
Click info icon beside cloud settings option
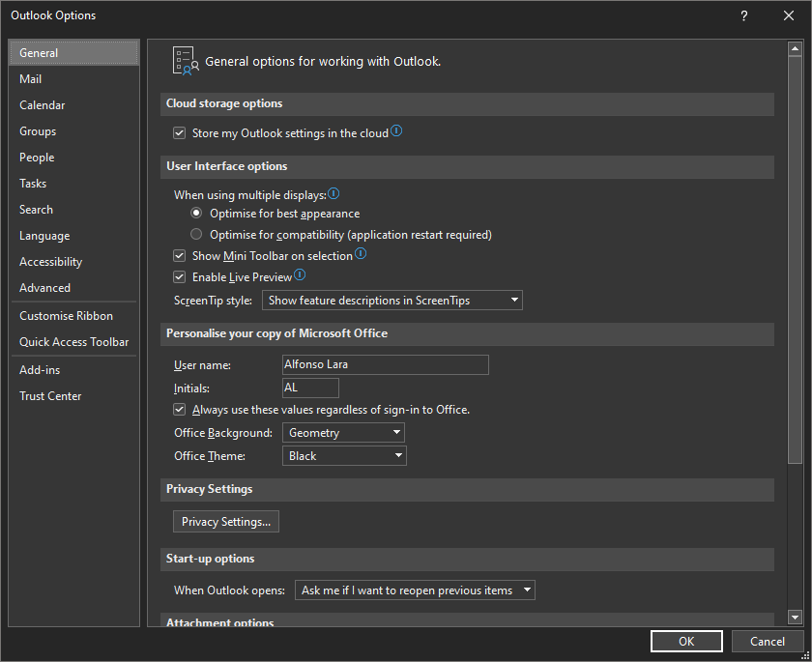point(396,131)
